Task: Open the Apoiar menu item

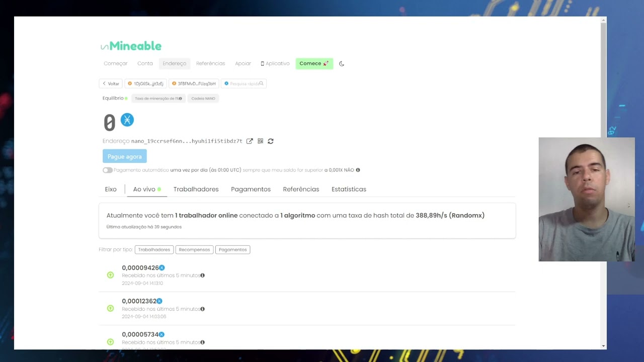Action: pyautogui.click(x=243, y=63)
